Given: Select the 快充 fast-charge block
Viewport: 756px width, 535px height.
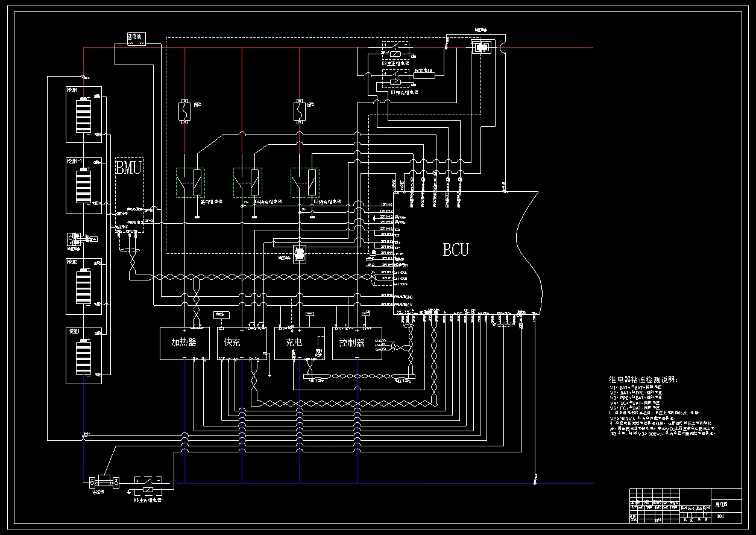Looking at the screenshot, I should [x=242, y=343].
